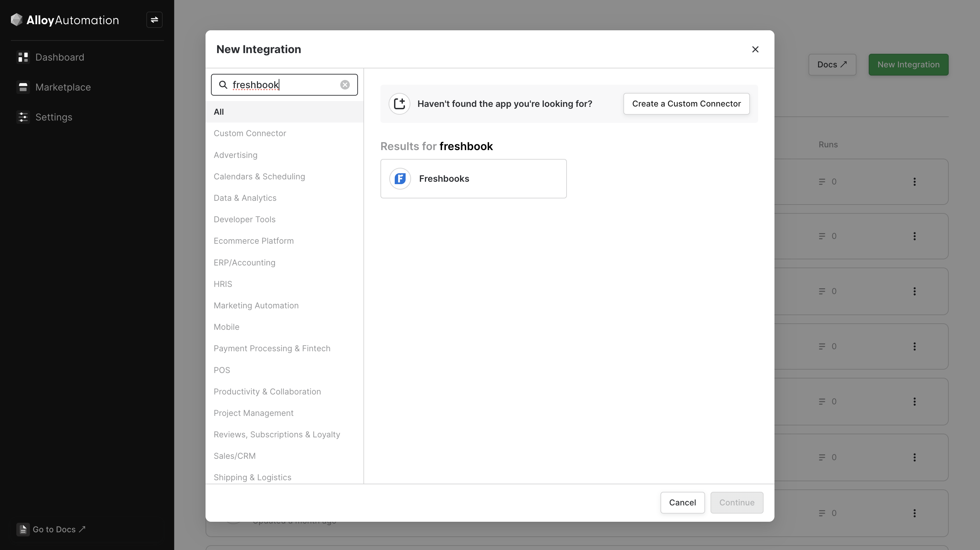
Task: Open three-dot menu in fifth integration row
Action: pos(915,402)
